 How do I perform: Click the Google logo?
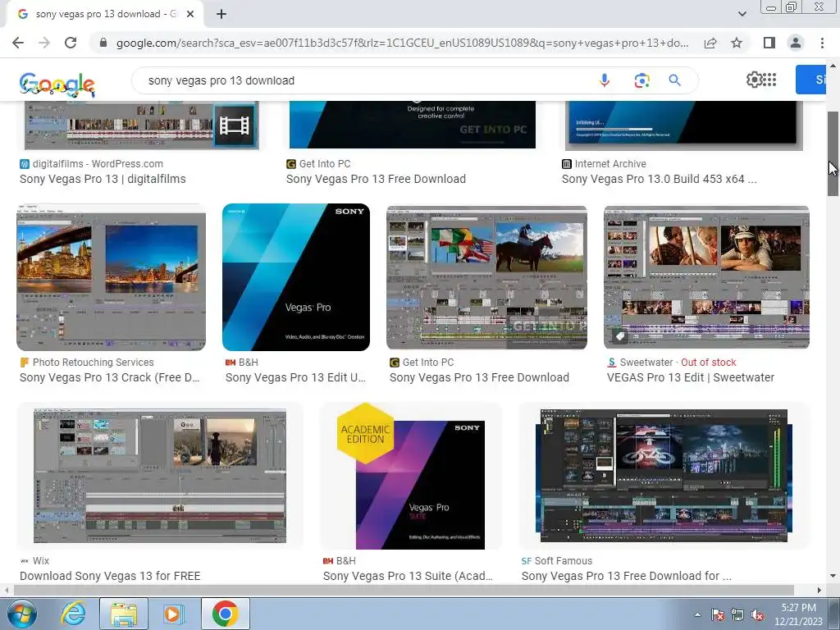point(57,84)
